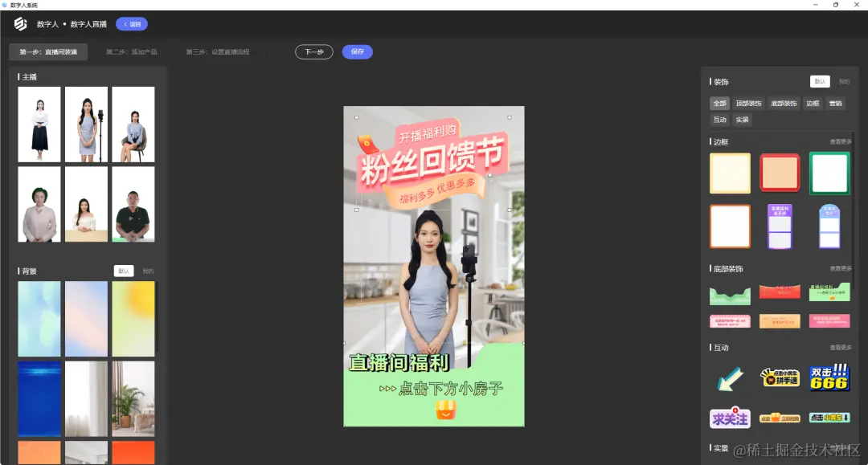This screenshot has height=465, width=868.
Task: Switch 装饰 panel to 我的 view
Action: pos(843,81)
